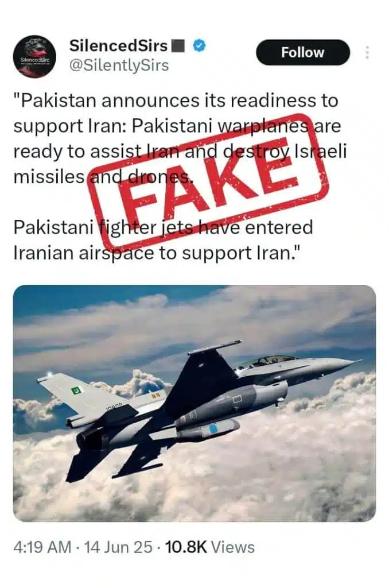This screenshot has width=389, height=588.
Task: Click the fuel tank under the jet
Action: 208,429
